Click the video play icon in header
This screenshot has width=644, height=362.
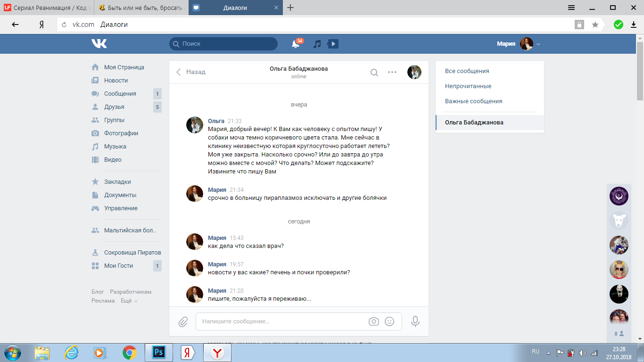(x=333, y=44)
